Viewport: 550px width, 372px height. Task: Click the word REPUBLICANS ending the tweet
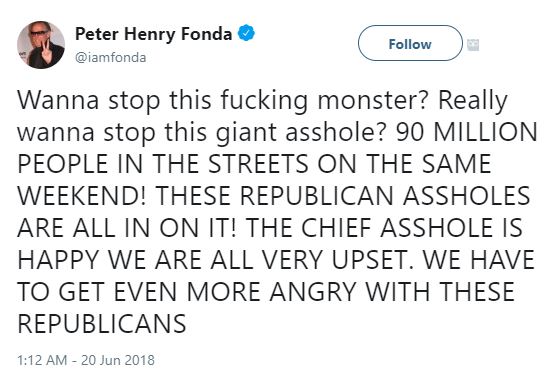[102, 324]
